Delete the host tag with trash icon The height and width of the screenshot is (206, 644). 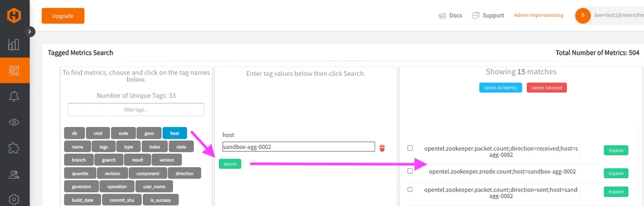(x=382, y=147)
